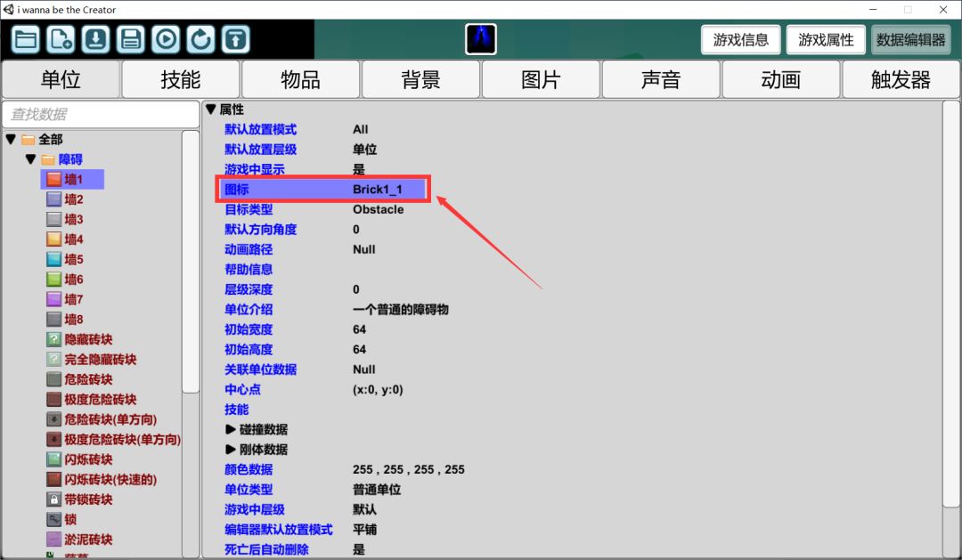This screenshot has width=962, height=560.
Task: Click the blue character avatar icon
Action: click(481, 39)
